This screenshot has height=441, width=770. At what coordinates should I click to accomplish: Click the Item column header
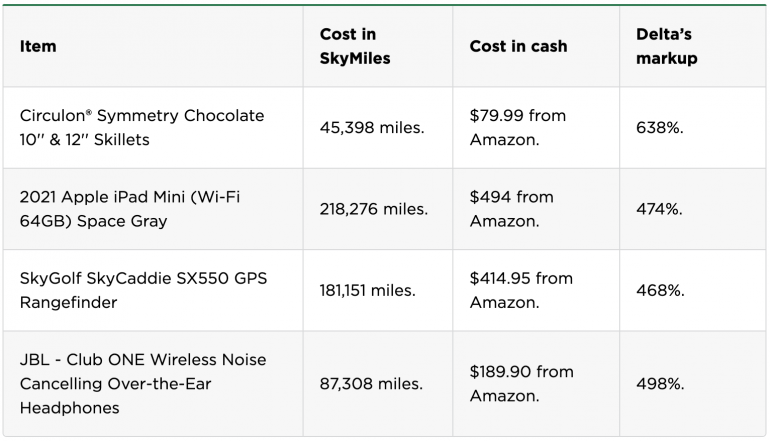(38, 46)
